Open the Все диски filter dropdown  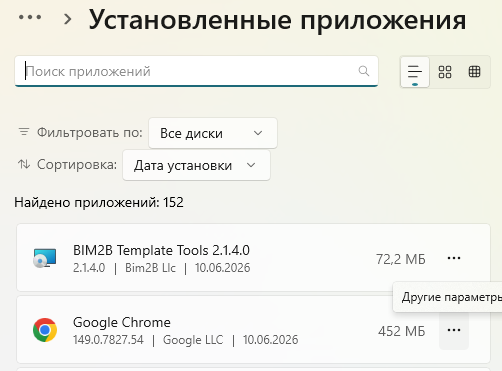coord(213,133)
